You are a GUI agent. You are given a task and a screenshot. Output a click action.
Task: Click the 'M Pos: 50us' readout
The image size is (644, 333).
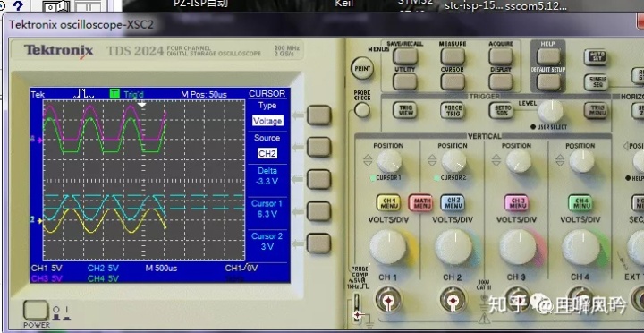click(x=204, y=95)
